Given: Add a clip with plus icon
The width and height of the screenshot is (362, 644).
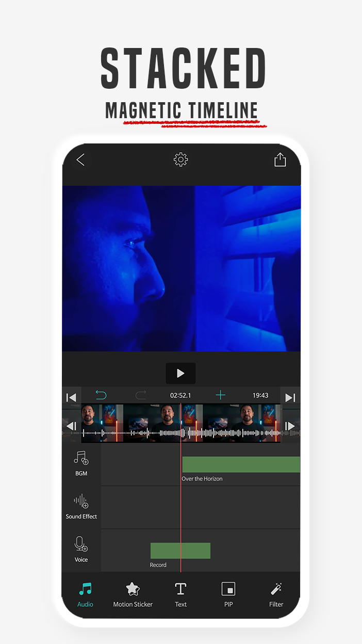Looking at the screenshot, I should (220, 395).
